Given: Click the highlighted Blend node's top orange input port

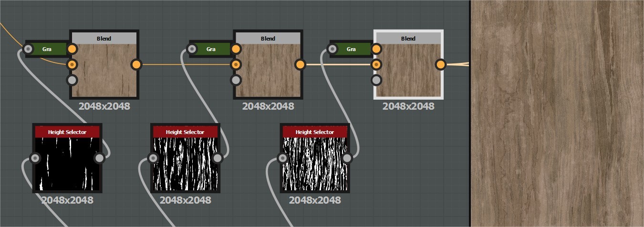Looking at the screenshot, I should point(376,49).
